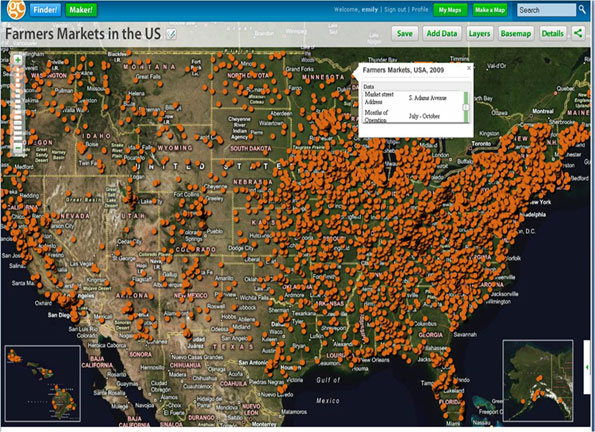Screen dimensions: 595x432
Task: Open the Details panel
Action: tap(552, 33)
